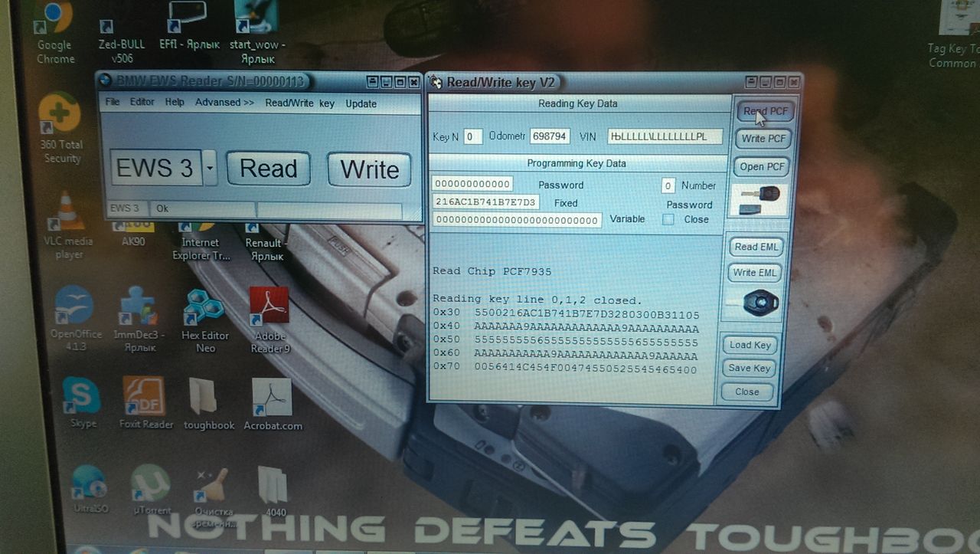This screenshot has height=554, width=980.
Task: Open the Help menu
Action: (x=175, y=102)
